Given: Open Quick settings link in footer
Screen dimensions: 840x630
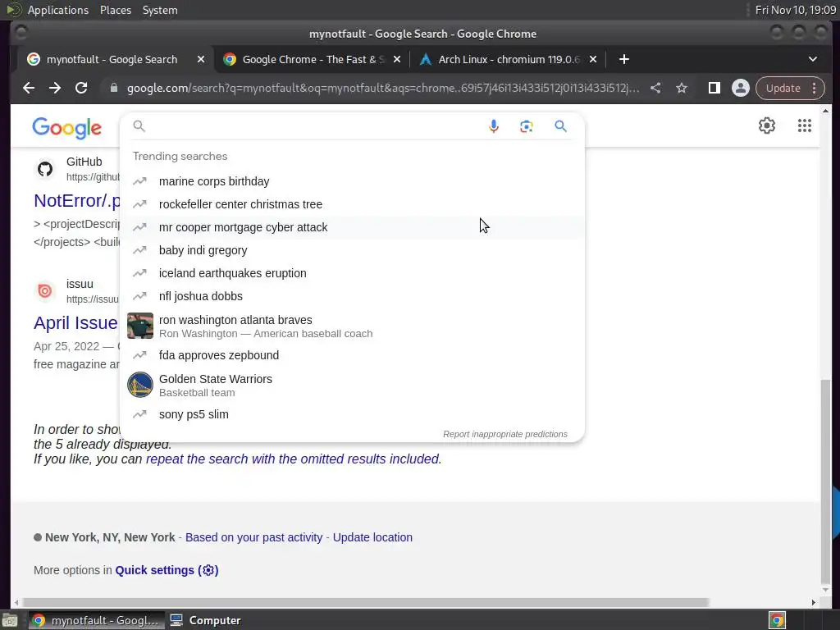Looking at the screenshot, I should 167,571.
